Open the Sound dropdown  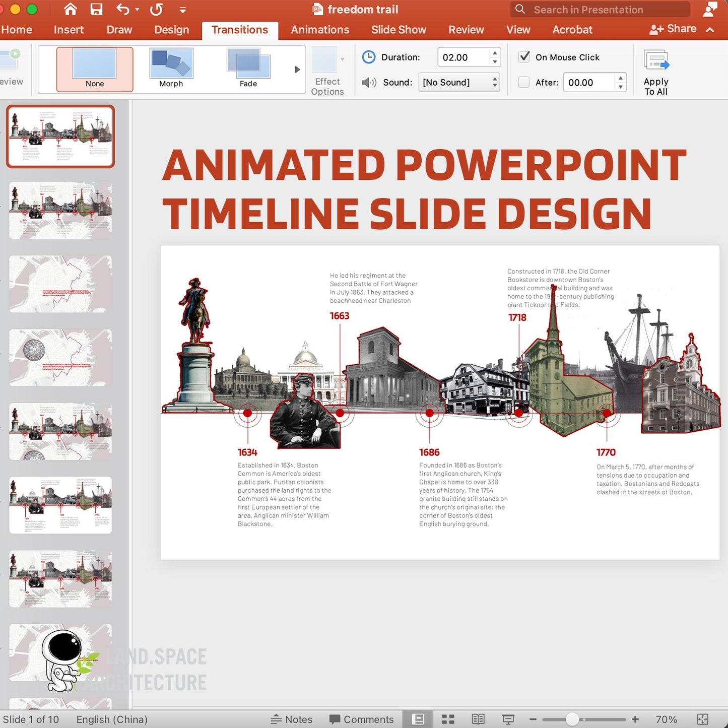[459, 82]
